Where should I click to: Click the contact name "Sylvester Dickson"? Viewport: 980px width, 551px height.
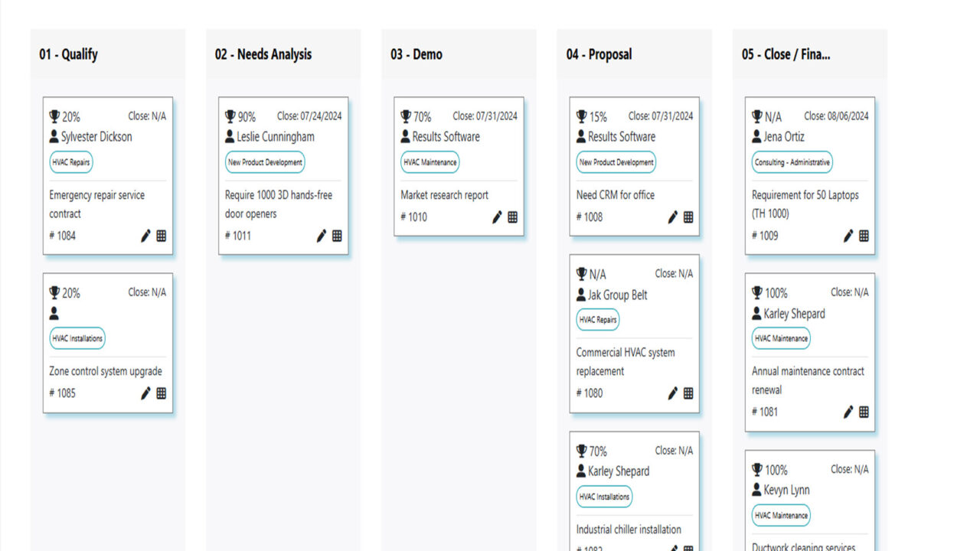96,137
